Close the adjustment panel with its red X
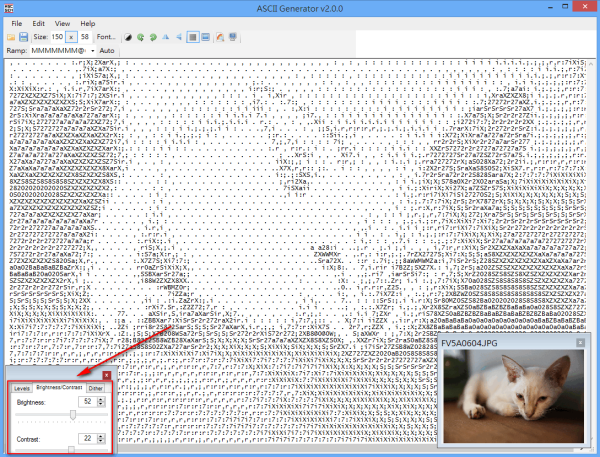 point(107,375)
